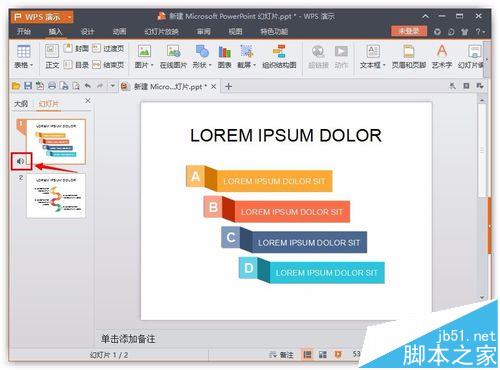Insert a contents page (目录)
Viewport: 500px width, 370px height.
pyautogui.click(x=76, y=64)
